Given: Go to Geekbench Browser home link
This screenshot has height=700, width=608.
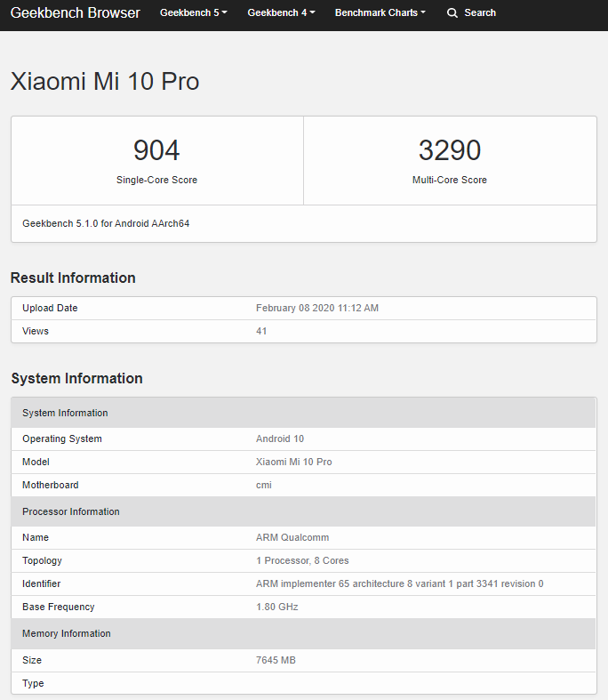Looking at the screenshot, I should pyautogui.click(x=75, y=13).
